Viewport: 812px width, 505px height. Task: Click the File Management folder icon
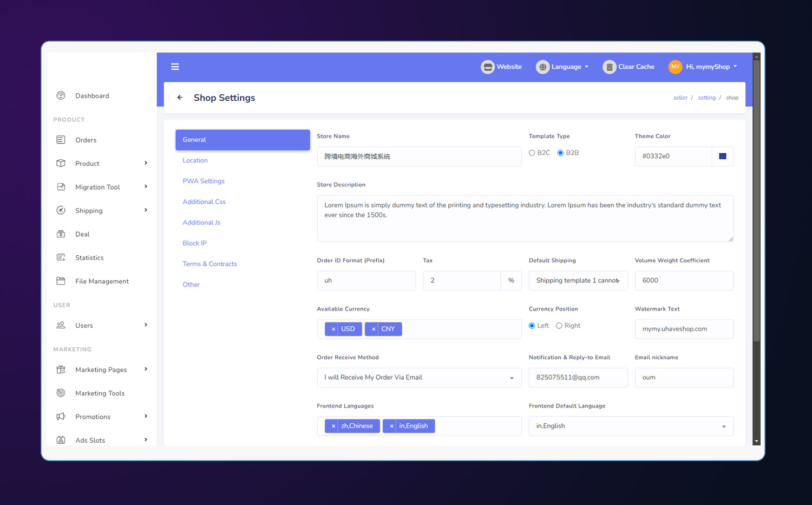coord(61,281)
